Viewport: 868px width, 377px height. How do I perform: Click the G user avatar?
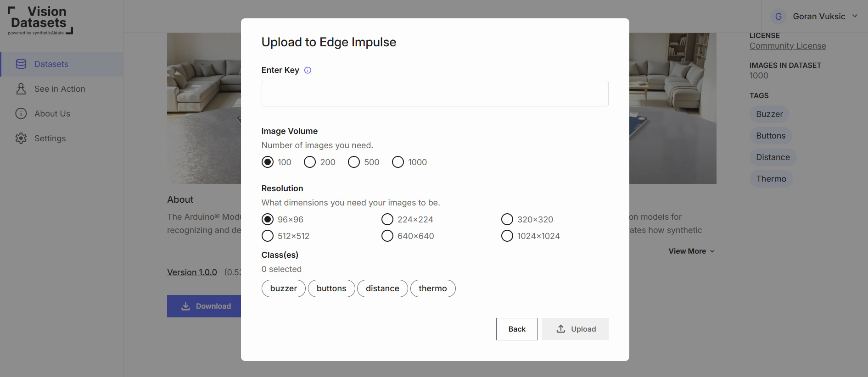pos(778,17)
